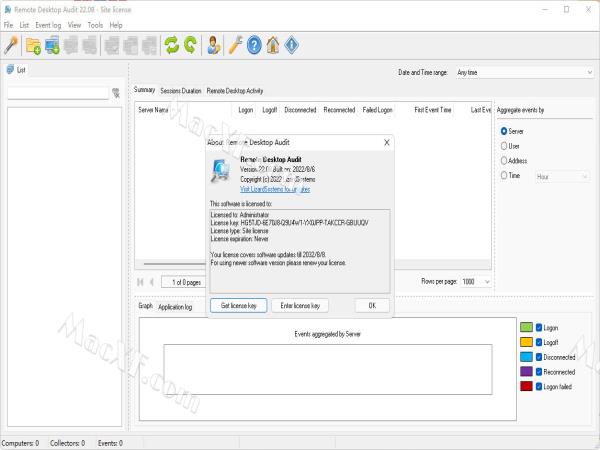
Task: Switch to the Remote Desktop Activity tab
Action: click(235, 91)
